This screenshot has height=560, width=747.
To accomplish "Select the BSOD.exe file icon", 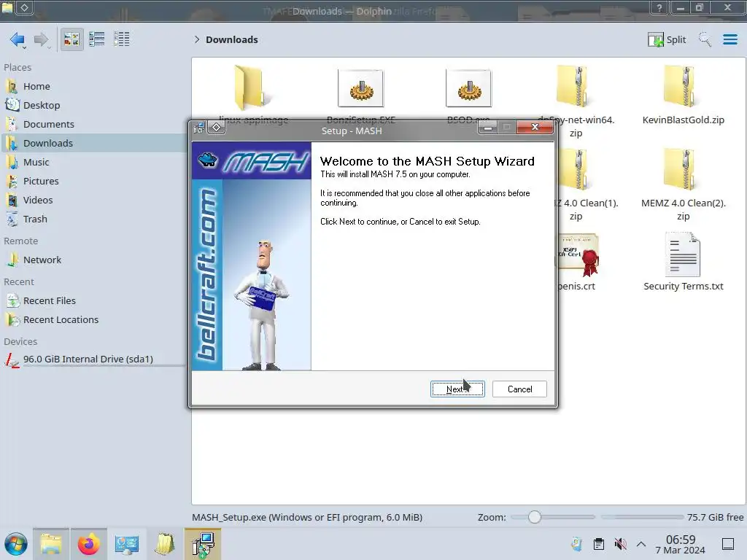I will pyautogui.click(x=469, y=88).
